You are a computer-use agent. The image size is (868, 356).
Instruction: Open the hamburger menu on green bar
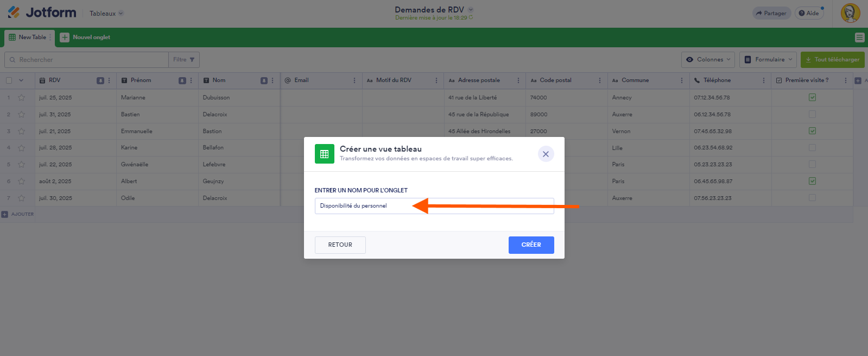point(859,38)
